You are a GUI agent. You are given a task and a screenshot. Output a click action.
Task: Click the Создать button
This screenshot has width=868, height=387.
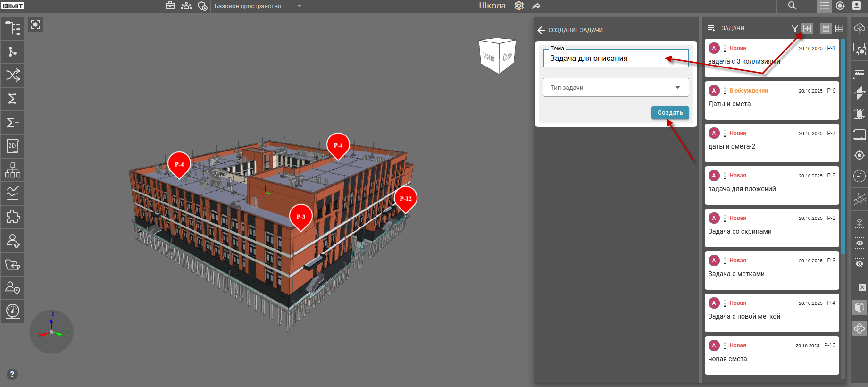tap(670, 113)
